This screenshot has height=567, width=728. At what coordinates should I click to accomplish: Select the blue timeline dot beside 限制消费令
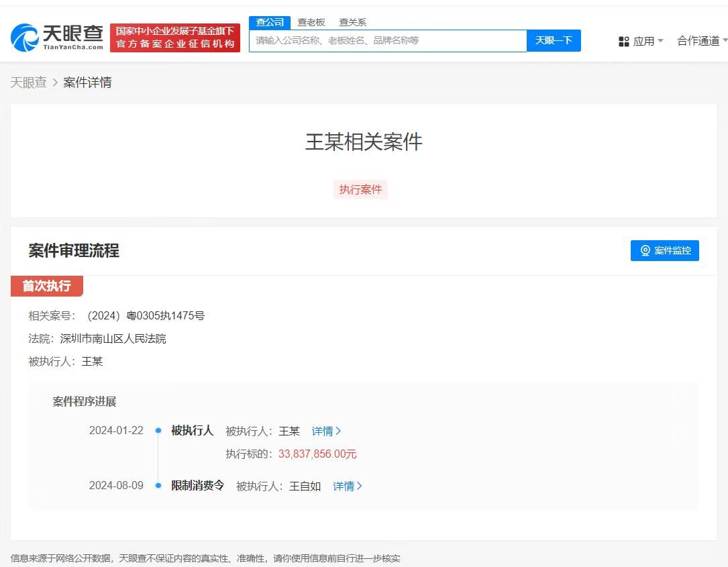[x=158, y=485]
